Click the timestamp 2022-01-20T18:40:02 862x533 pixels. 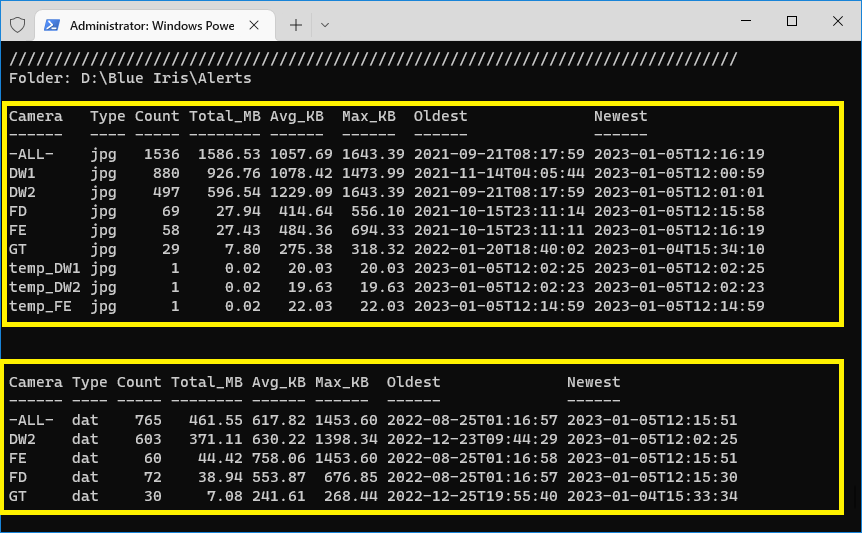point(499,249)
